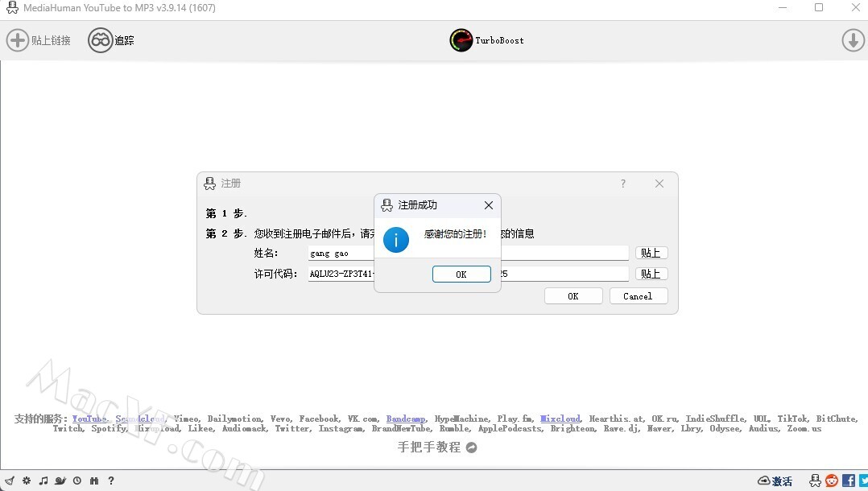Click the Hearthis.at service name
Image resolution: width=868 pixels, height=491 pixels.
point(616,419)
